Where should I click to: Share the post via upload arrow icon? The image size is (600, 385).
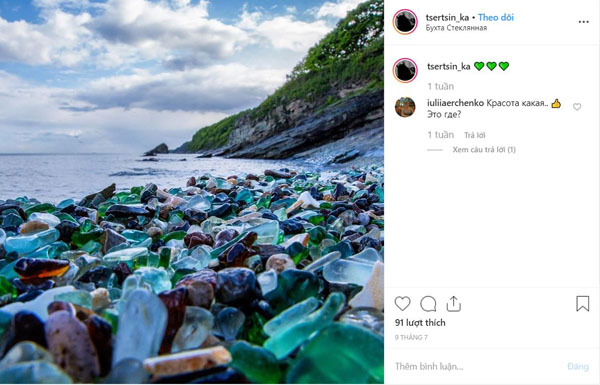point(453,304)
